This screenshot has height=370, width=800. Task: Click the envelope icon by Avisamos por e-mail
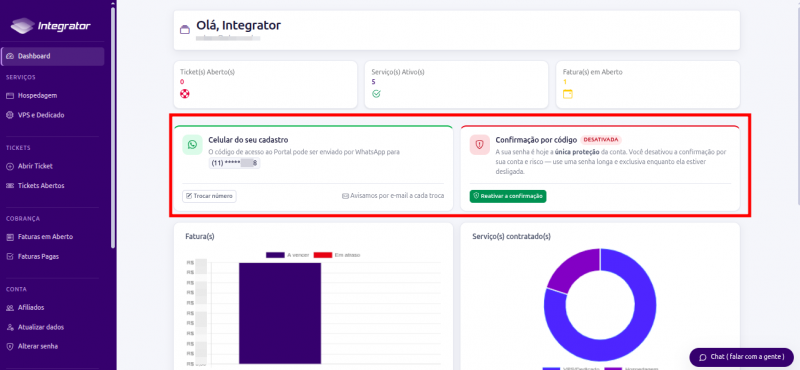click(345, 196)
